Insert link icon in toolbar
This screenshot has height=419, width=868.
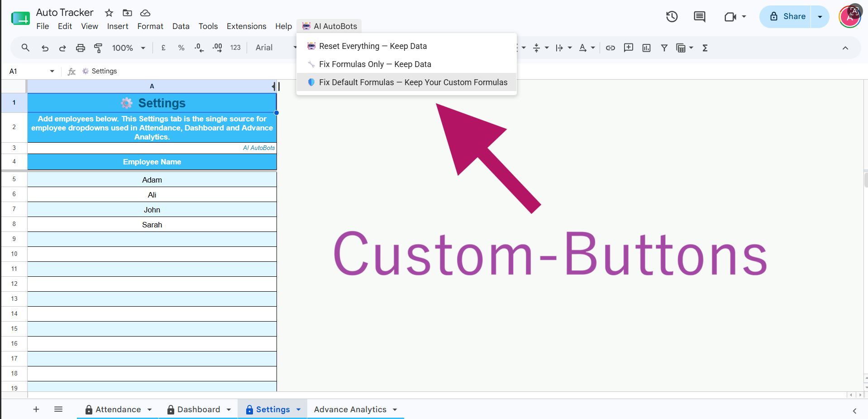tap(610, 48)
